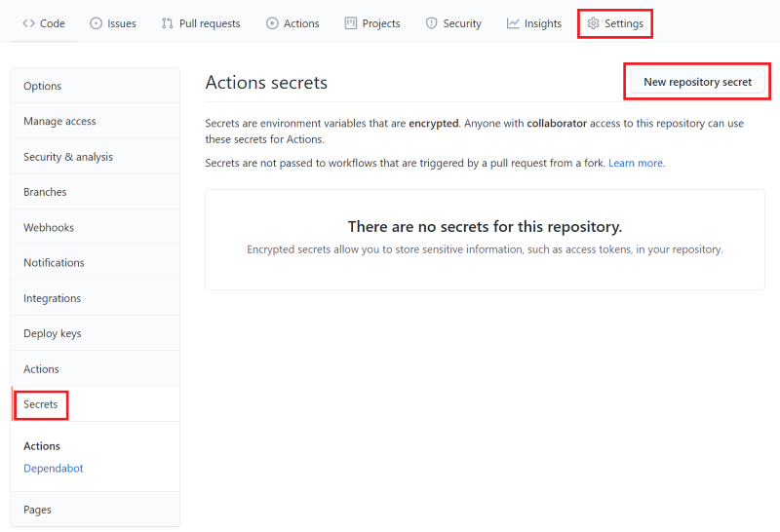This screenshot has height=532, width=780.
Task: Click the Pull requests branch icon
Action: coord(167,23)
